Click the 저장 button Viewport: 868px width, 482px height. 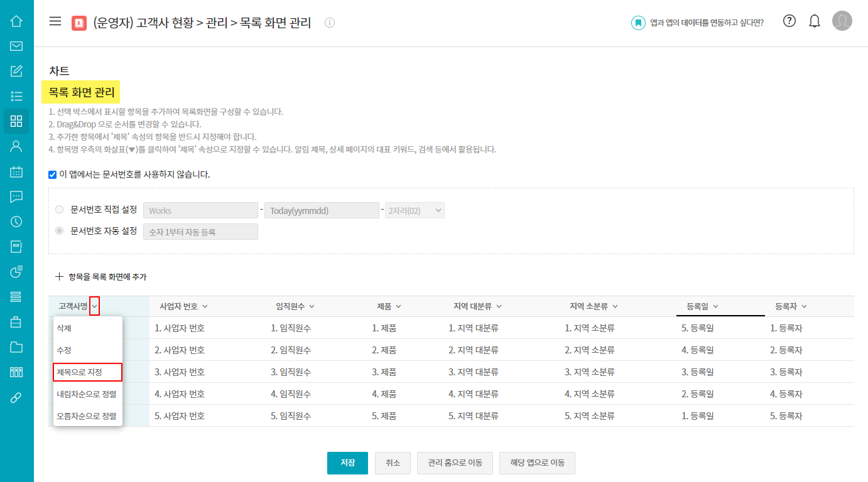point(347,463)
